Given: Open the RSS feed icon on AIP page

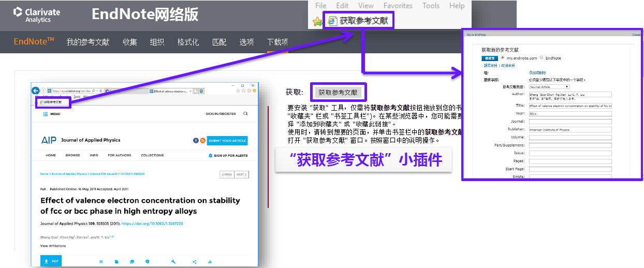Looking at the screenshot, I should pyautogui.click(x=202, y=141).
